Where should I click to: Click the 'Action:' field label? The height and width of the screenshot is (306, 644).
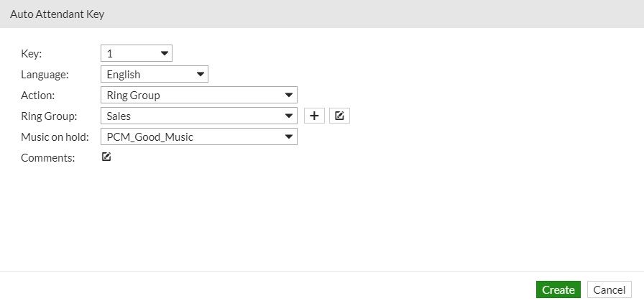[38, 95]
